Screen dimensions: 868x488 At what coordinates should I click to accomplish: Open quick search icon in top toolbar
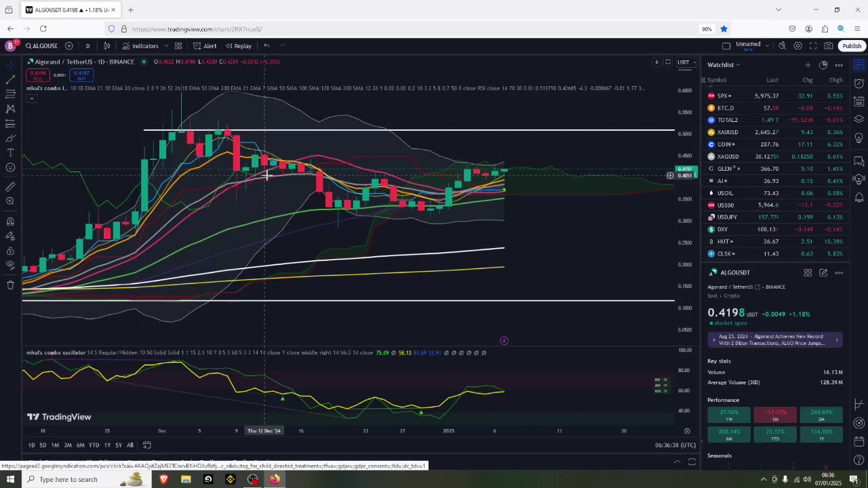[x=782, y=46]
